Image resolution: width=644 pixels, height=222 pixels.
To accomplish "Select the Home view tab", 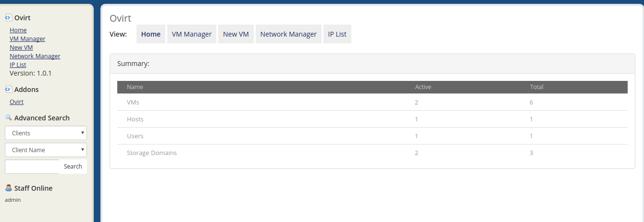I will tap(151, 34).
